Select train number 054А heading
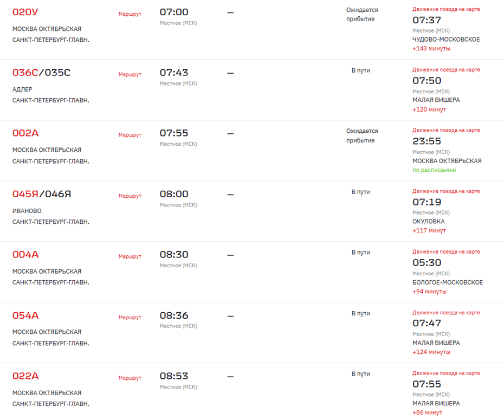 point(25,315)
